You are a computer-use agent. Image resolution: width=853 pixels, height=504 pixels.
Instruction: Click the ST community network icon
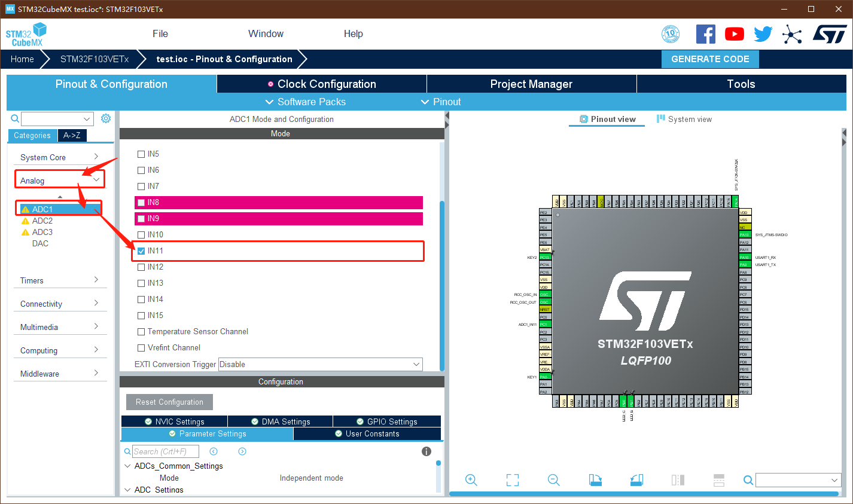click(x=791, y=34)
